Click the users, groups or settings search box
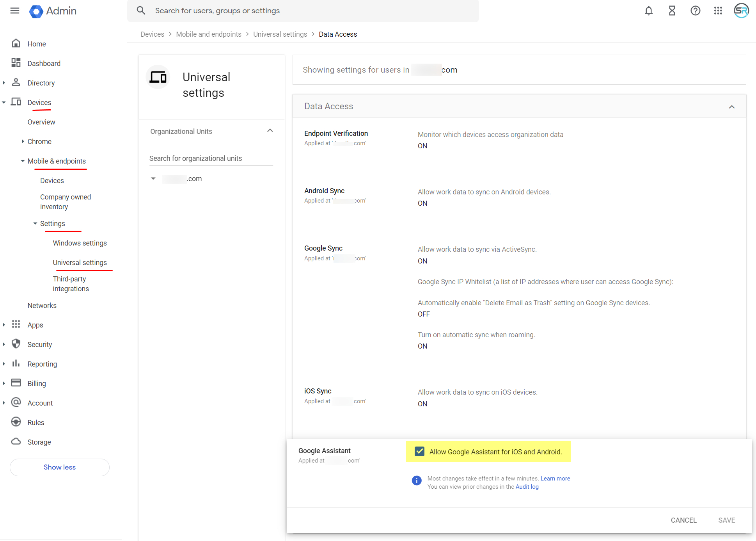 coord(303,11)
